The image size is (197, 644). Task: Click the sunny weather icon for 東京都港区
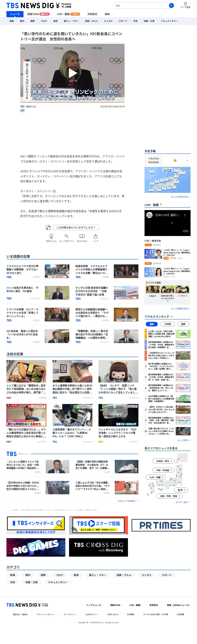point(175,160)
